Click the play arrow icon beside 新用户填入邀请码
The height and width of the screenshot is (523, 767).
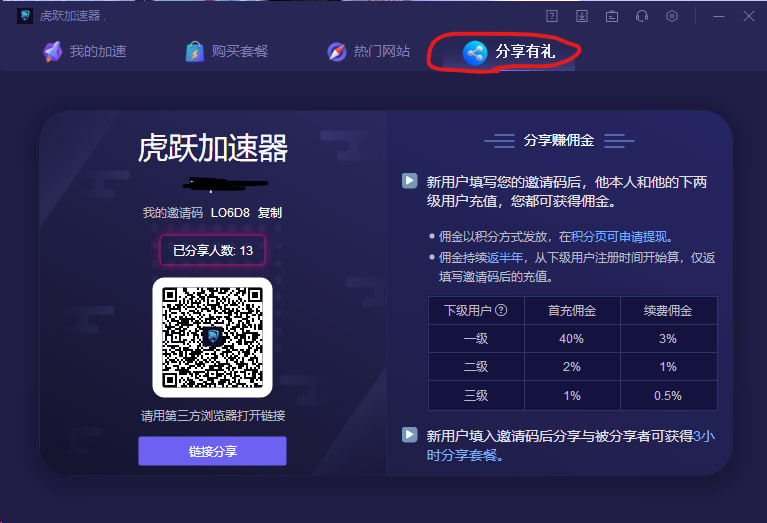pyautogui.click(x=409, y=434)
